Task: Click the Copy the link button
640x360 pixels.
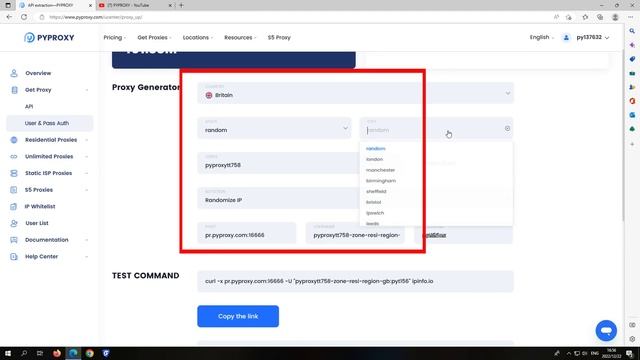Action: point(238,316)
